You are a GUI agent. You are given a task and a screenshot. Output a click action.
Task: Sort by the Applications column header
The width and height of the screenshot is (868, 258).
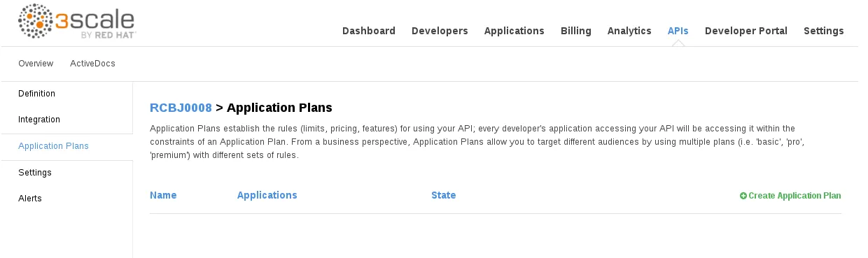267,195
